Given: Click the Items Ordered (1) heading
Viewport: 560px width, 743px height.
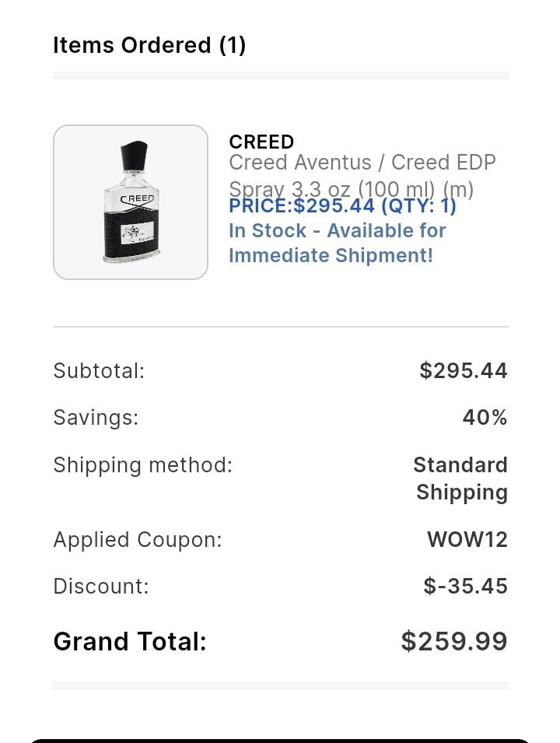Looking at the screenshot, I should [x=149, y=45].
